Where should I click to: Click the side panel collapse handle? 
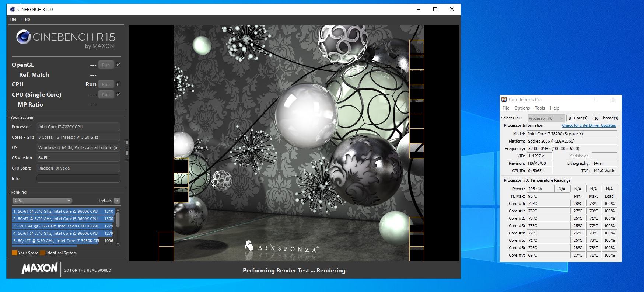[127, 150]
